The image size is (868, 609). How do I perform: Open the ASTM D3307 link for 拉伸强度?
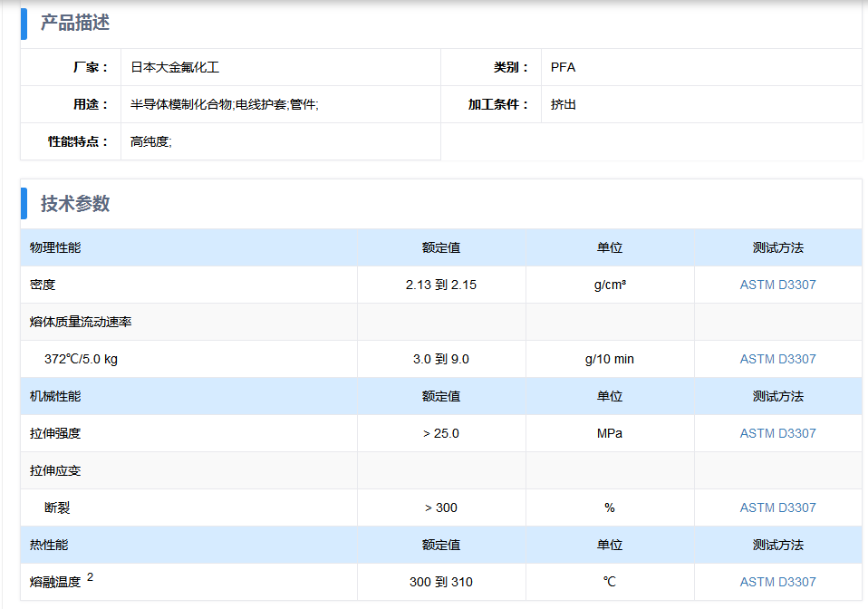pos(777,433)
